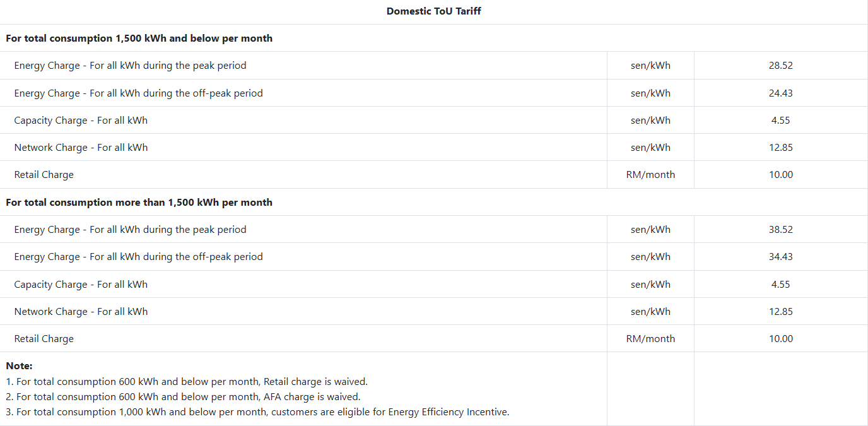Select the 12.85 network charge in first section
This screenshot has width=868, height=426.
[x=780, y=147]
